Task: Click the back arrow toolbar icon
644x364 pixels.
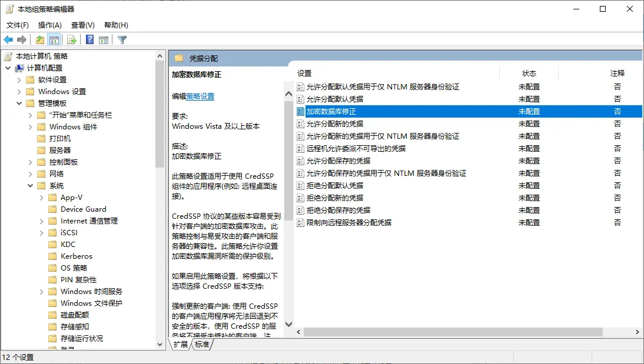Action: point(8,40)
